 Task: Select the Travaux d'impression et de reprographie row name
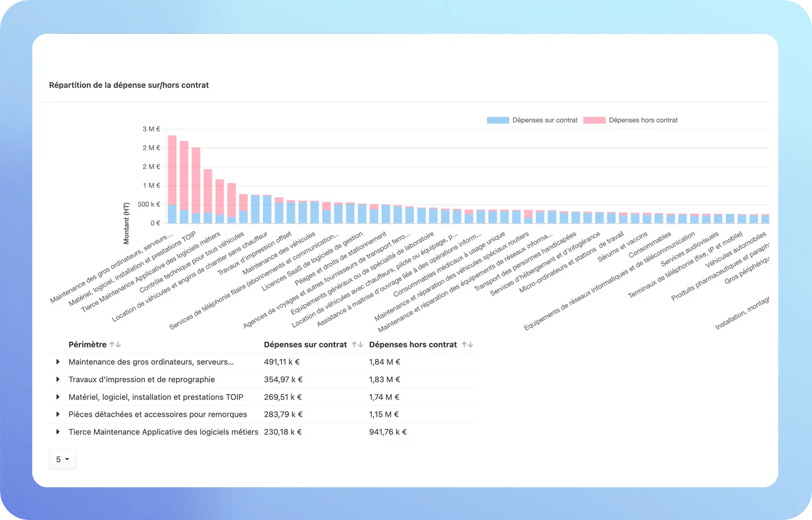[142, 380]
